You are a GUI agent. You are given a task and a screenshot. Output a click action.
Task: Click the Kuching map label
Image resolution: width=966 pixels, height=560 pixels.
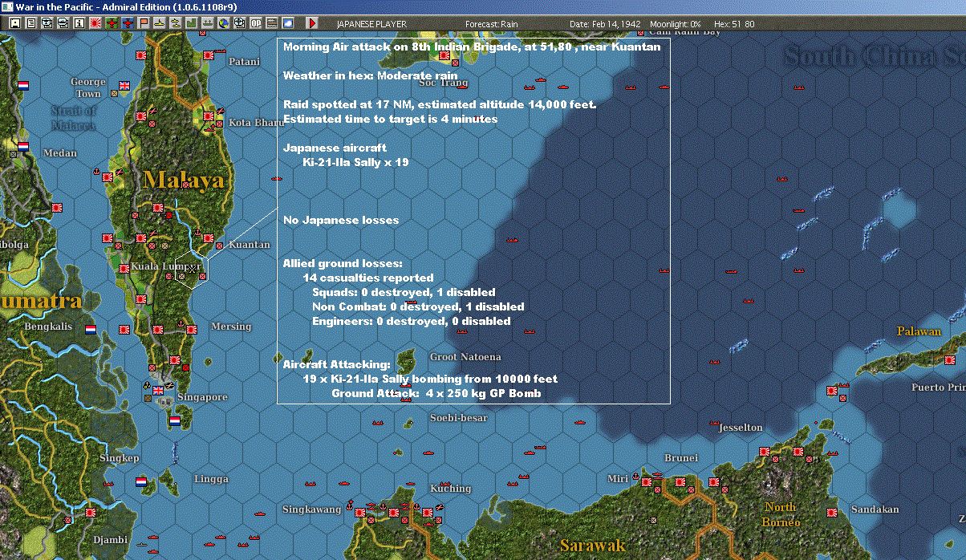tap(450, 489)
